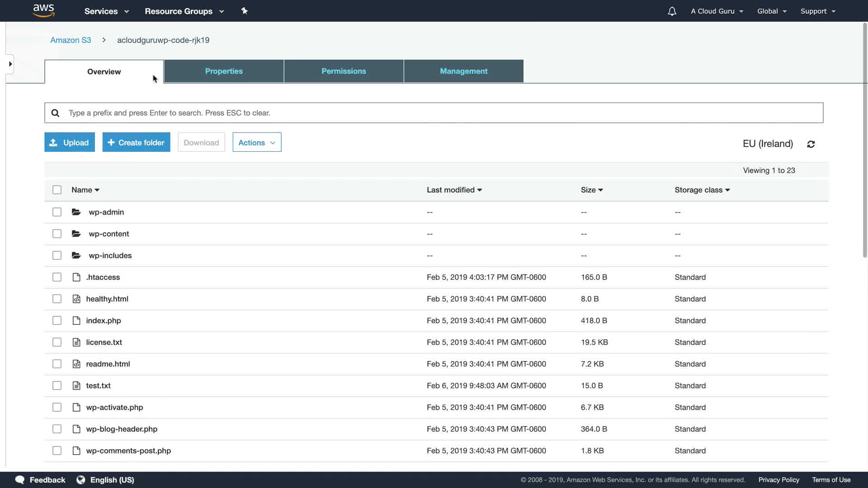This screenshot has height=488, width=868.
Task: Click the search magnifier icon
Action: coord(55,113)
